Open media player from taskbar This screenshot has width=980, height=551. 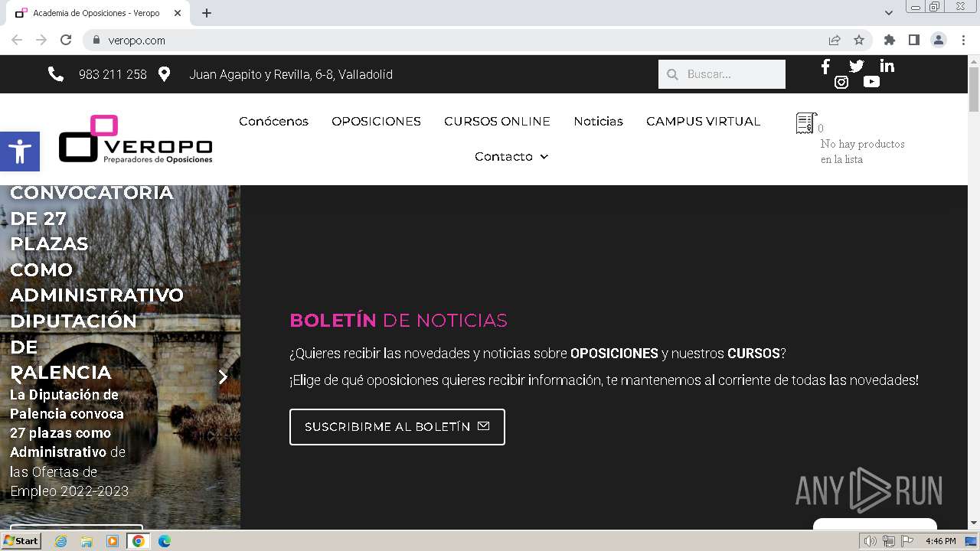(113, 541)
